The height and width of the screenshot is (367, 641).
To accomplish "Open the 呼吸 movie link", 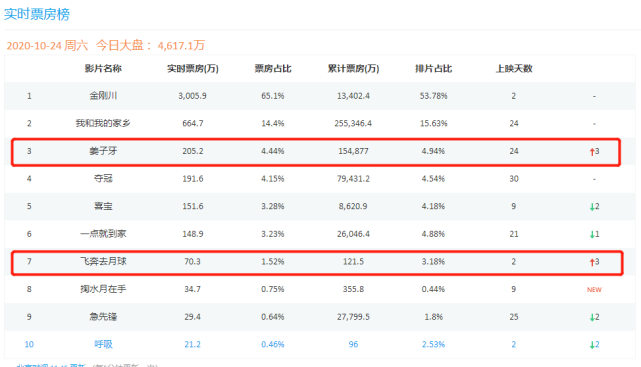I will 103,344.
